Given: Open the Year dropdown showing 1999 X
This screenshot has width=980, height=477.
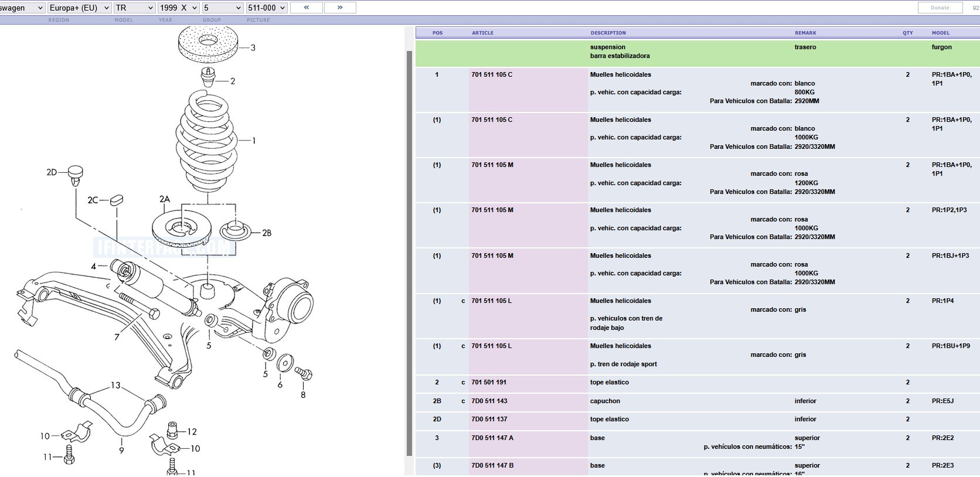Looking at the screenshot, I should (179, 8).
